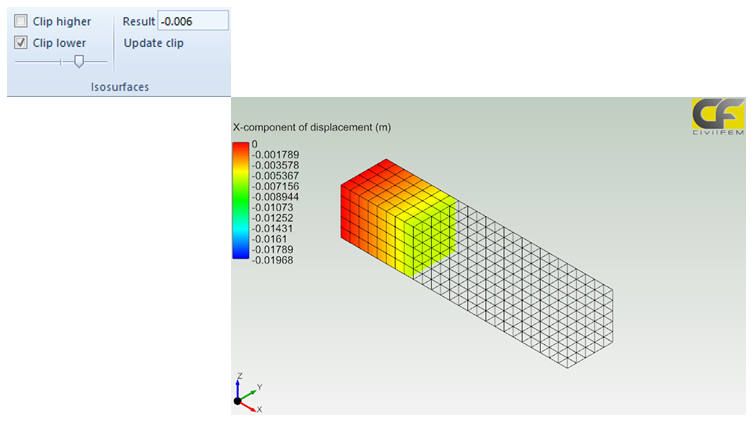Click the legend value -0.005367
Viewport: 753px width, 425px height.
pos(275,176)
